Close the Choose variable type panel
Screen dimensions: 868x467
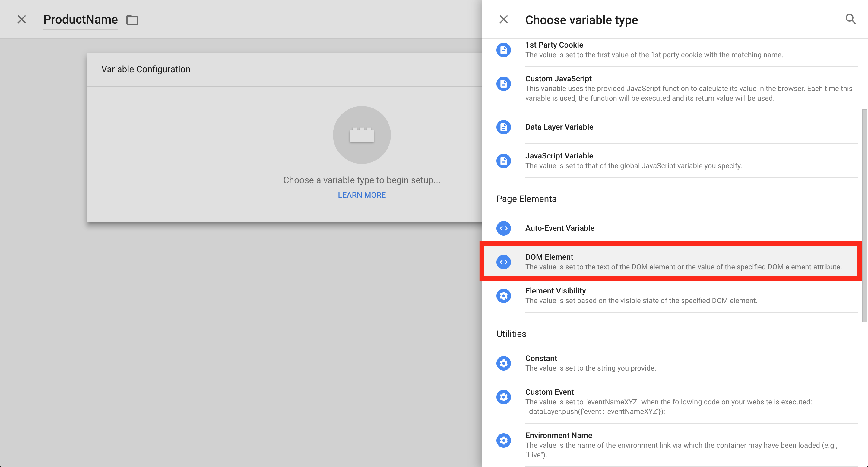(503, 20)
